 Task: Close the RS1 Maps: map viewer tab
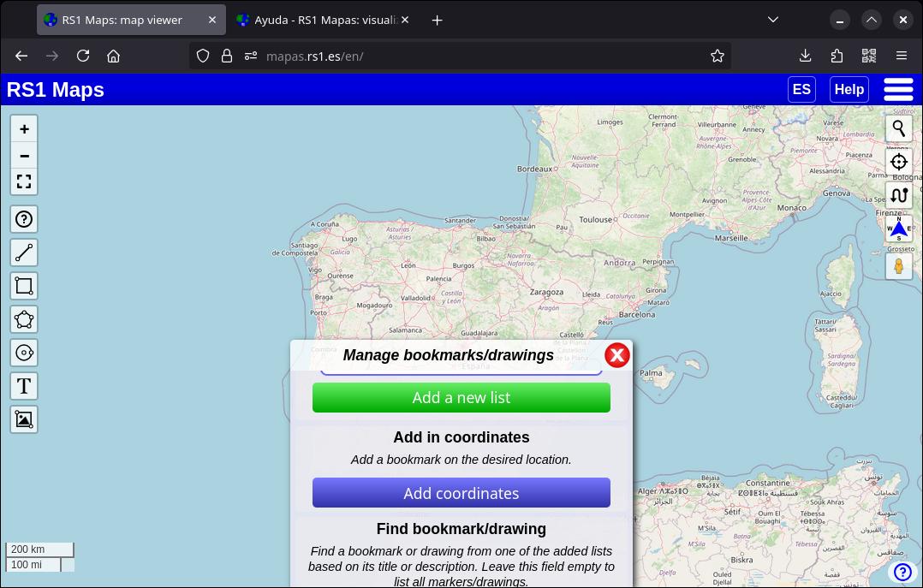coord(212,20)
